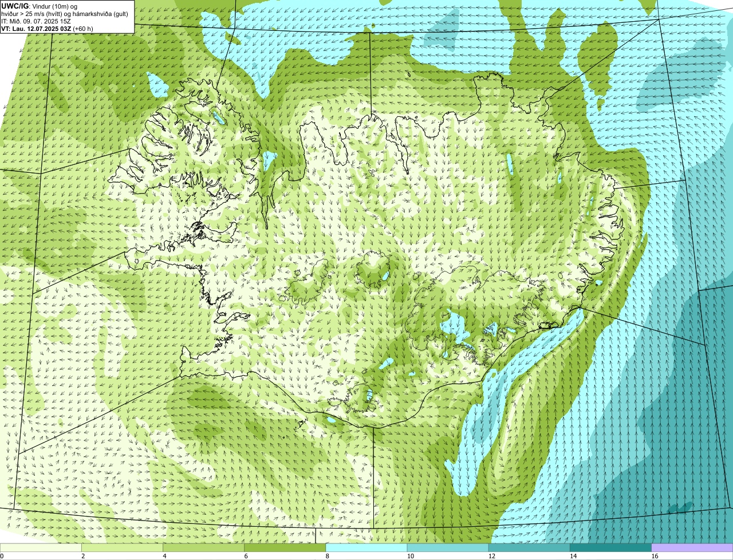This screenshot has width=733, height=560.
Task: Choose the 10–12 m/s turquoise legend band
Action: (448, 547)
